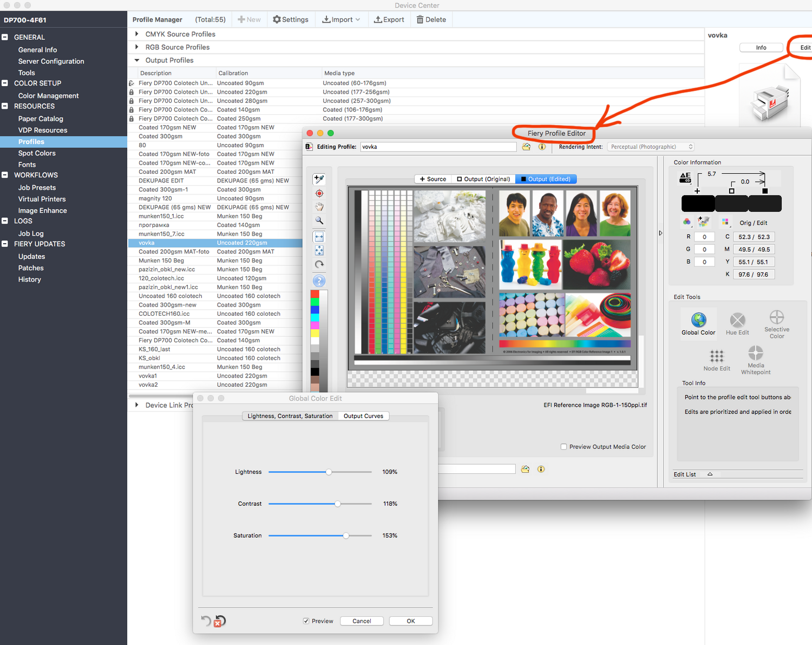Open Spot Colors in the sidebar
The height and width of the screenshot is (645, 812).
tap(37, 153)
